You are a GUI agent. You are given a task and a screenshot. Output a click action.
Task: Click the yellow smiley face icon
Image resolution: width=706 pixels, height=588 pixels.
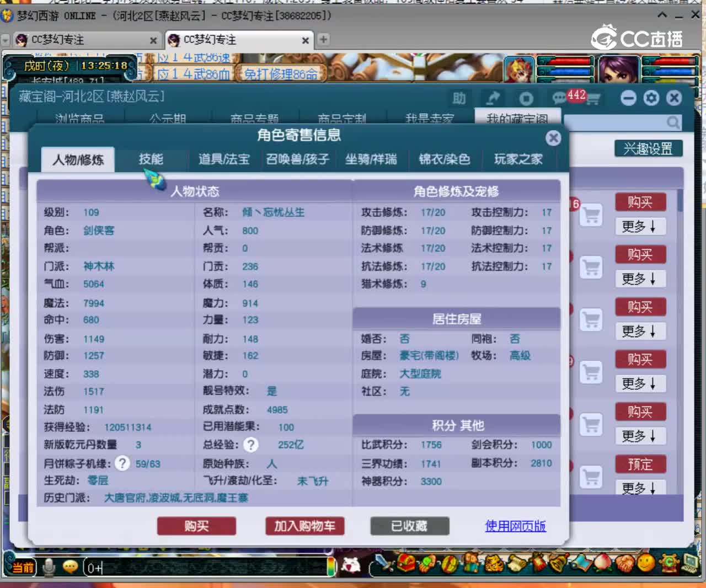coord(646,563)
